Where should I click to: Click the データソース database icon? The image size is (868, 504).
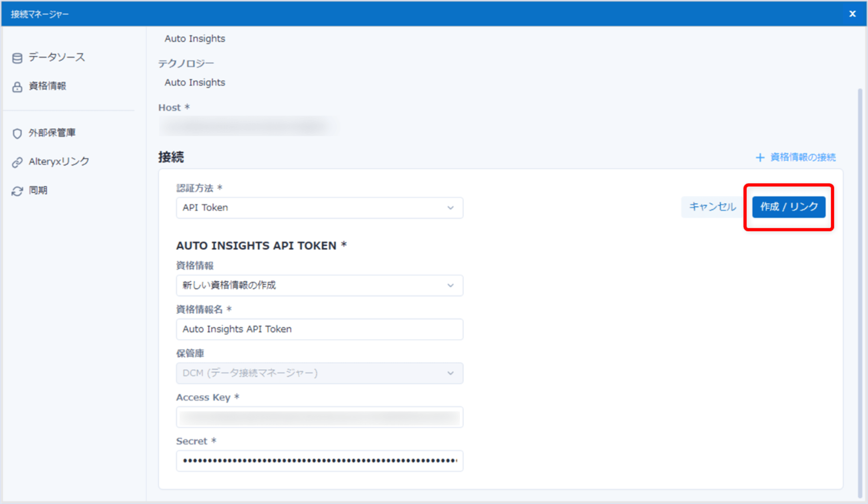tap(17, 58)
